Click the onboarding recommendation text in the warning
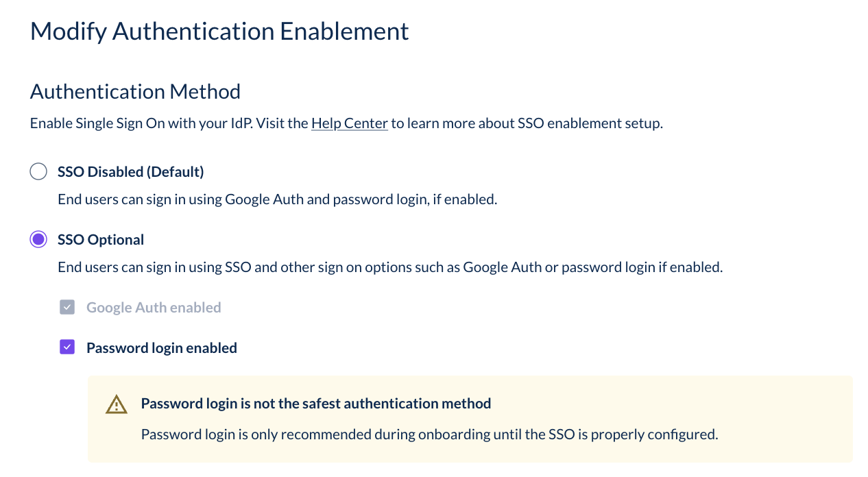 [429, 434]
